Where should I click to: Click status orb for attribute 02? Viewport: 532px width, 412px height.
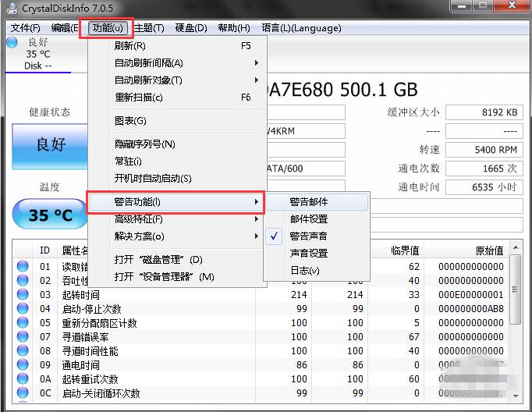(x=23, y=280)
